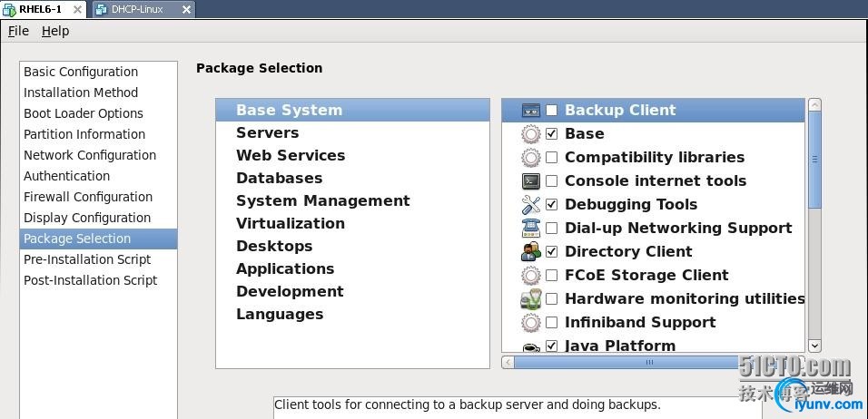Click package list scrollbar up arrow
The image size is (868, 419).
tap(814, 105)
